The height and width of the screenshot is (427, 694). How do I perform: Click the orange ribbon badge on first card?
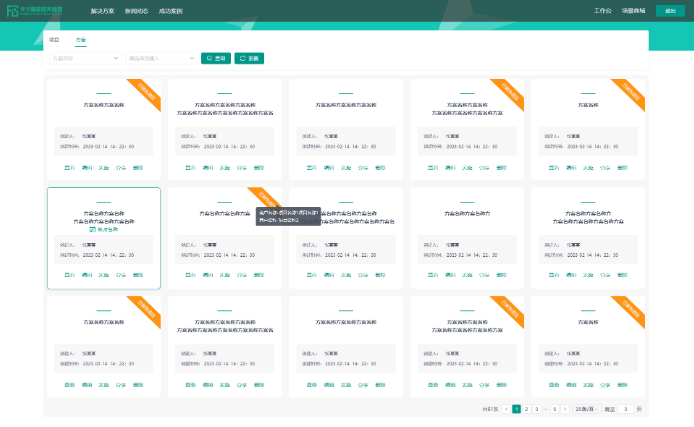click(150, 90)
